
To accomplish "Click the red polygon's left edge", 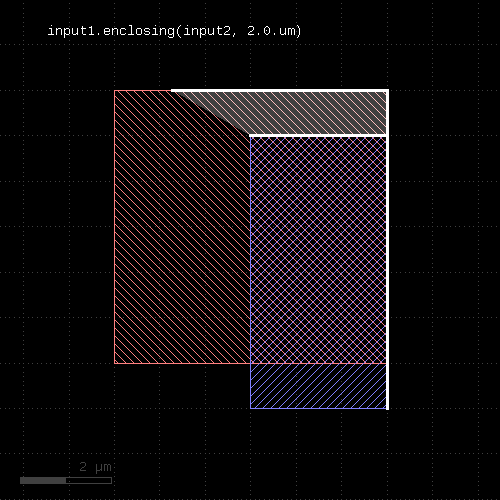I will [x=114, y=227].
